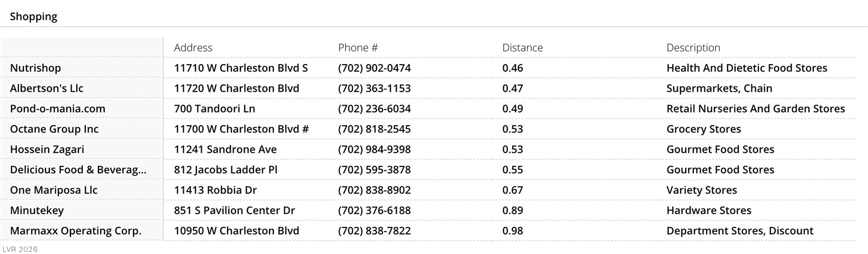Select Hossein Zagari store name

pyautogui.click(x=47, y=150)
